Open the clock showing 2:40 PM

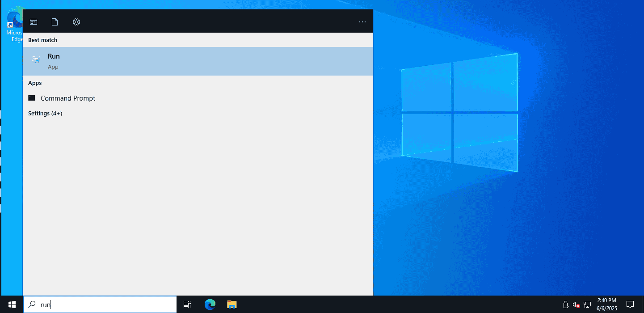606,305
